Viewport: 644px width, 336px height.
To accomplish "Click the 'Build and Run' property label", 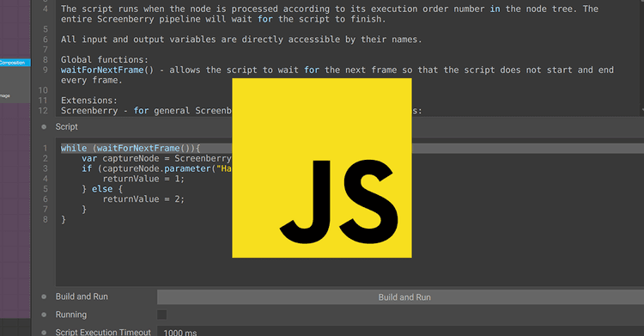I will (x=82, y=296).
